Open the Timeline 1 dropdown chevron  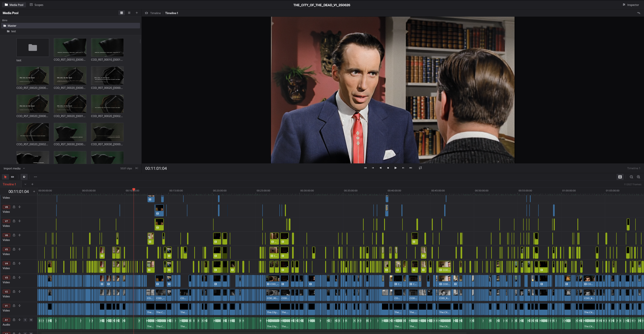(x=25, y=184)
